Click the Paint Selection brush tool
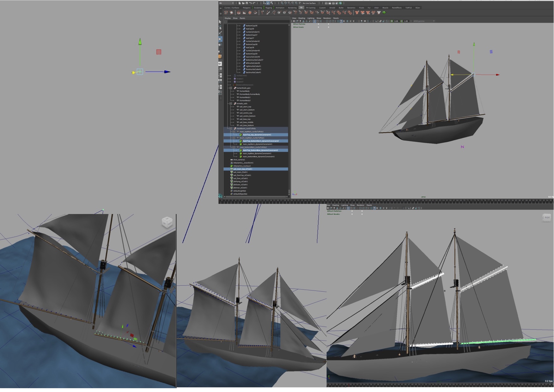This screenshot has height=392, width=554. [220, 33]
